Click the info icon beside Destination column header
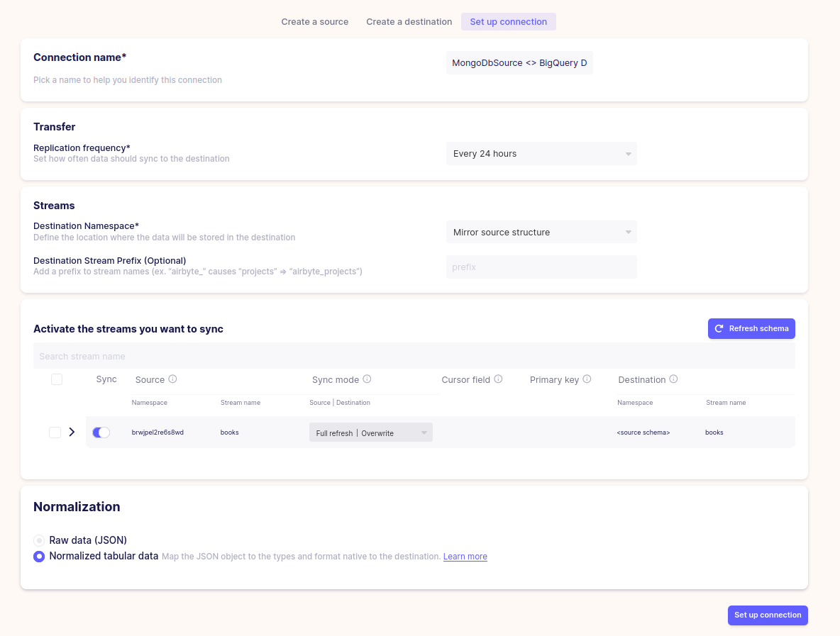The height and width of the screenshot is (636, 840). (672, 379)
